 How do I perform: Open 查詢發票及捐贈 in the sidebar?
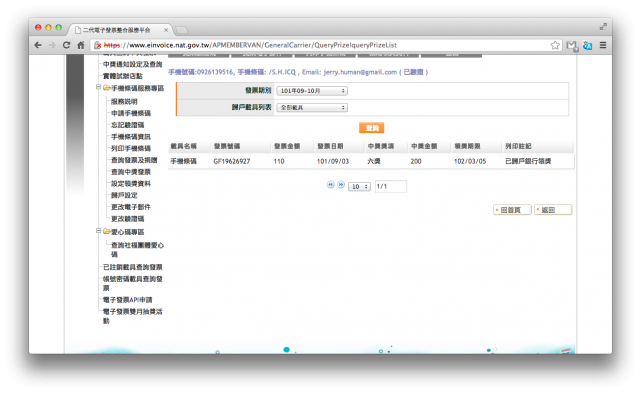pos(134,160)
